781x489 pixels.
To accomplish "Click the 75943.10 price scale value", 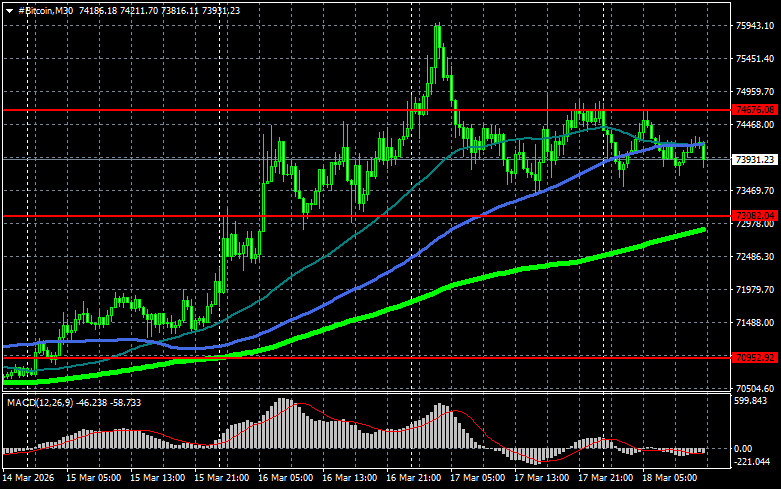I will click(x=755, y=25).
